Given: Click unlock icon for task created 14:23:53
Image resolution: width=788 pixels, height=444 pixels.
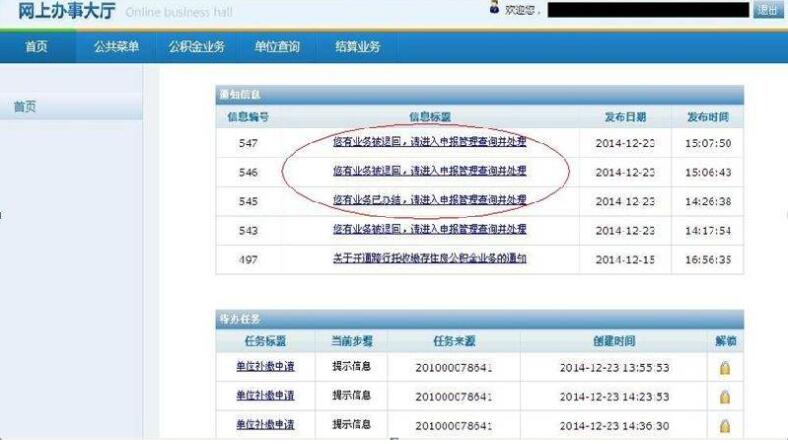Looking at the screenshot, I should coord(724,396).
